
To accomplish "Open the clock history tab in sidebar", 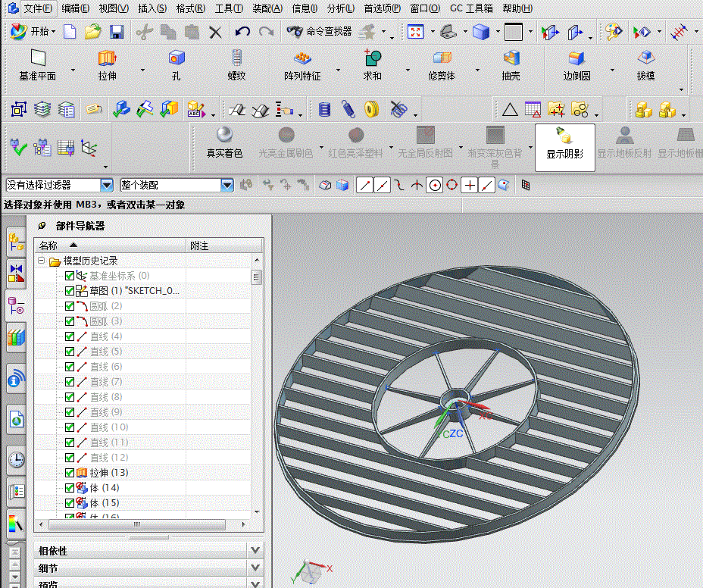I will [x=17, y=459].
